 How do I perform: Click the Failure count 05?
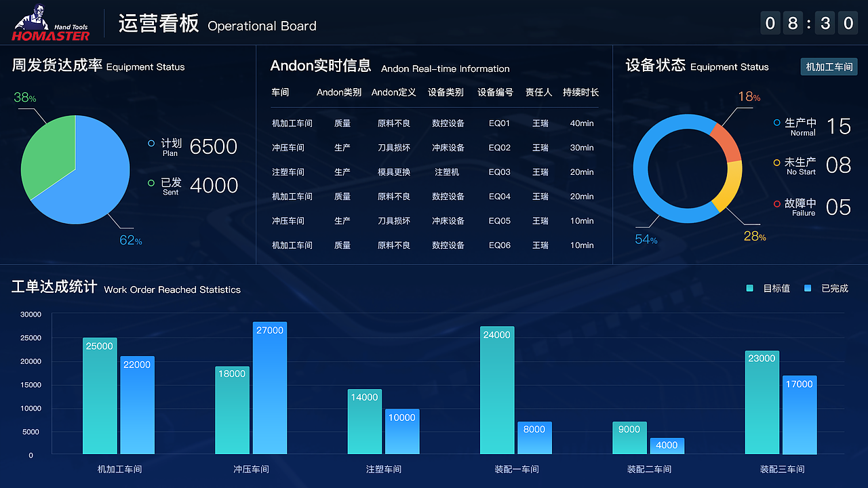pos(838,207)
